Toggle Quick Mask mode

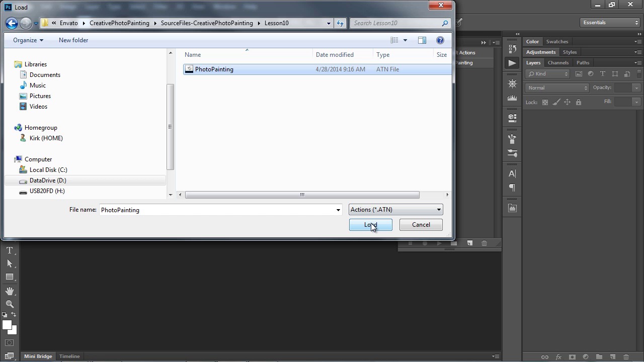[10, 343]
